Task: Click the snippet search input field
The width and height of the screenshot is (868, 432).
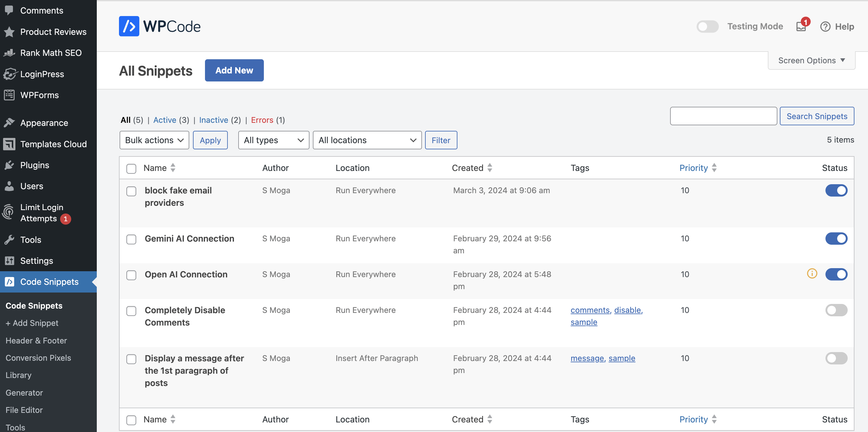Action: coord(723,116)
